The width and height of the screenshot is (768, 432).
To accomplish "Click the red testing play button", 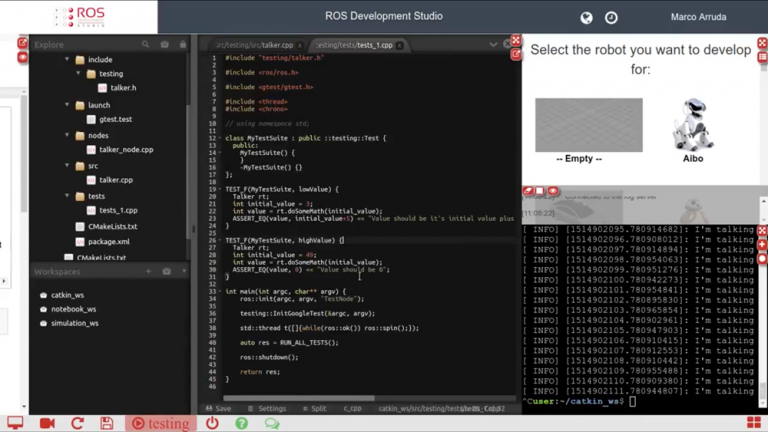I will pos(161,423).
